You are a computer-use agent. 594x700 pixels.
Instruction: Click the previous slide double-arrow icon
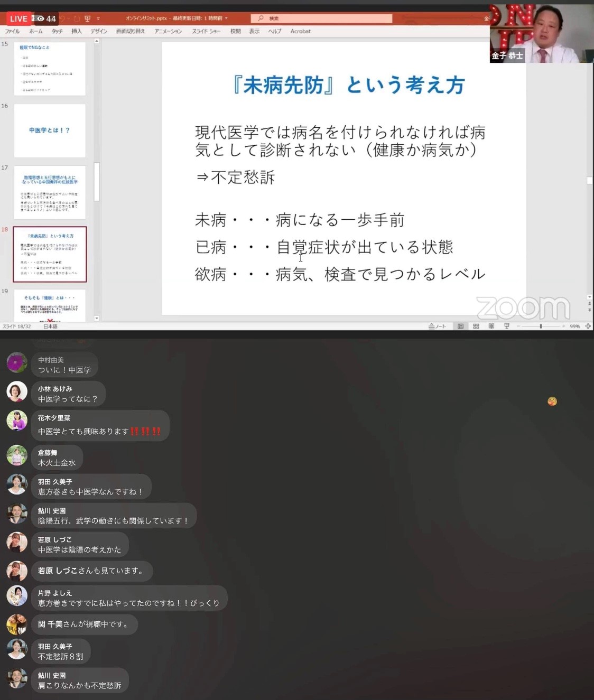point(590,304)
